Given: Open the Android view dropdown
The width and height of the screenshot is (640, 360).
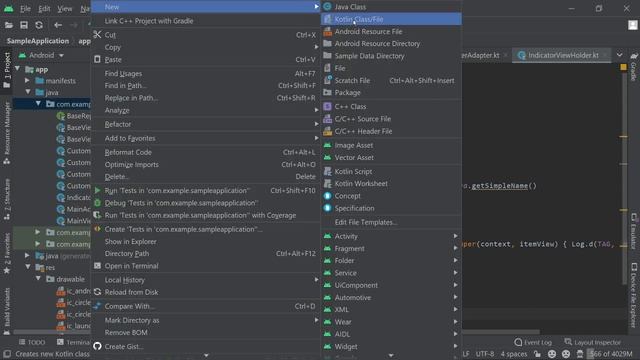Looking at the screenshot, I should tap(41, 55).
